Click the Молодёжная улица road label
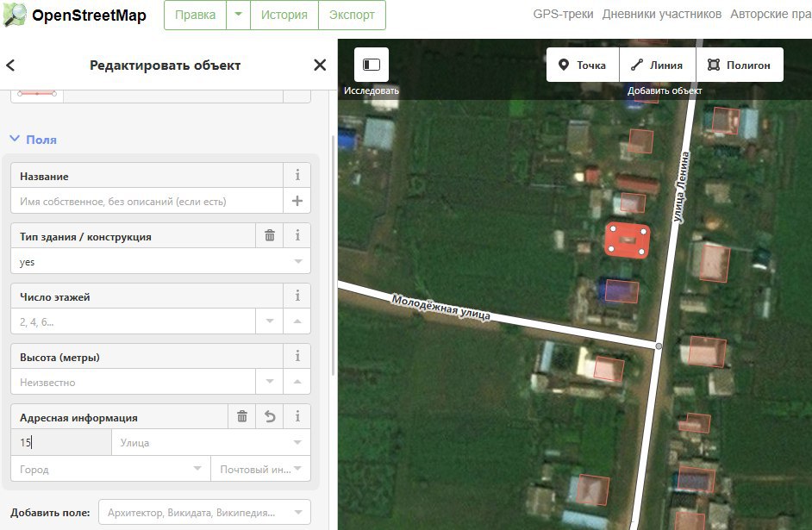Viewport: 812px width, 530px height. (440, 307)
